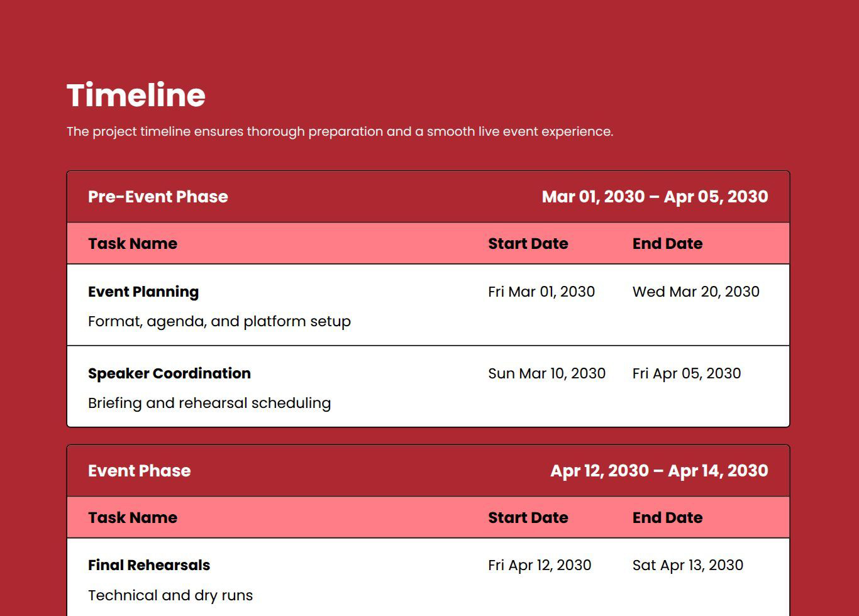
Task: Click the Sat Apr 13, 2030 end date
Action: 687,565
